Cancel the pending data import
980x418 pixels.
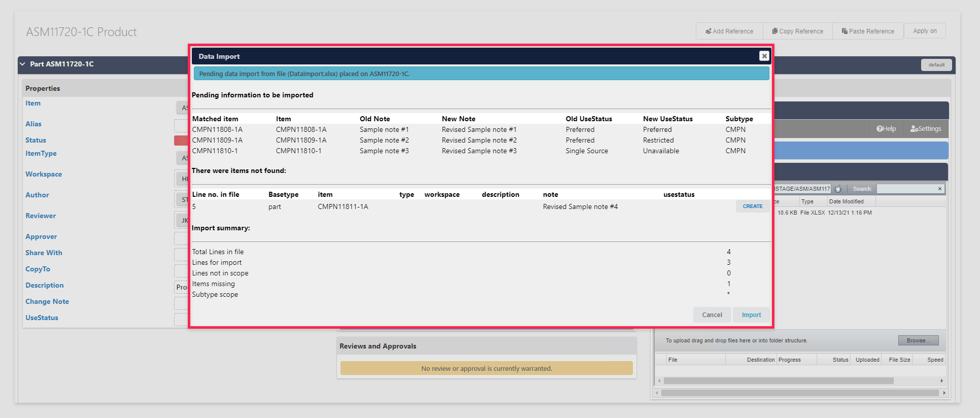(712, 315)
